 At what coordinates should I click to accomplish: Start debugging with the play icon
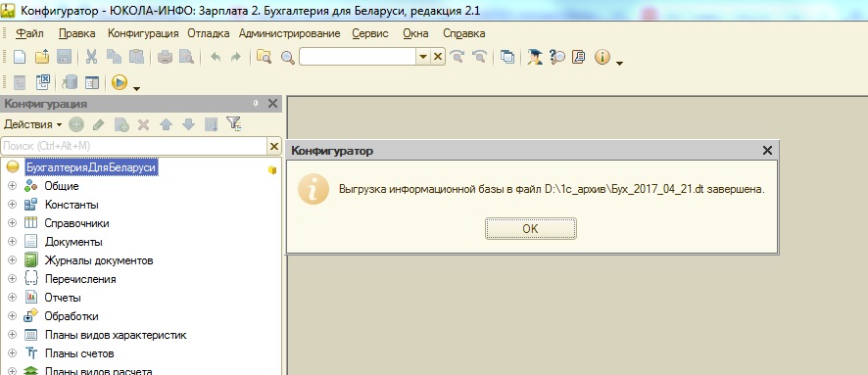click(x=119, y=82)
